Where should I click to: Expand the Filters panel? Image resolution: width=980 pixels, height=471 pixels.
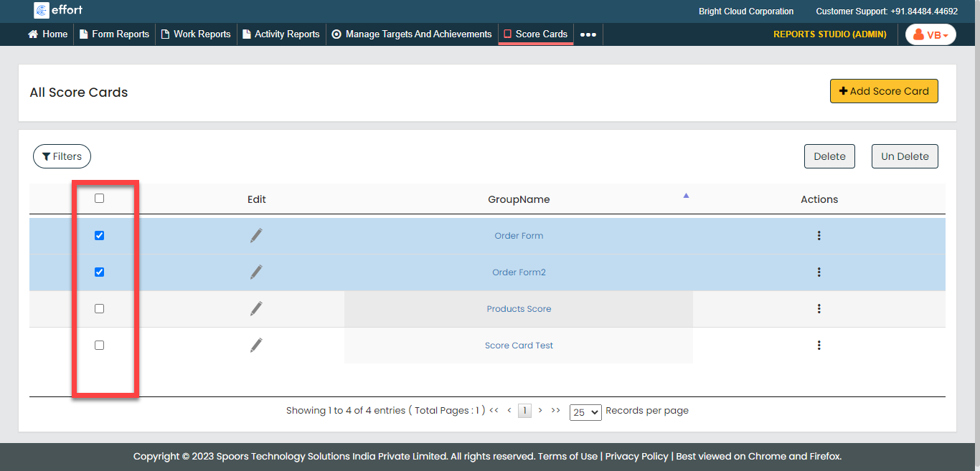[62, 156]
